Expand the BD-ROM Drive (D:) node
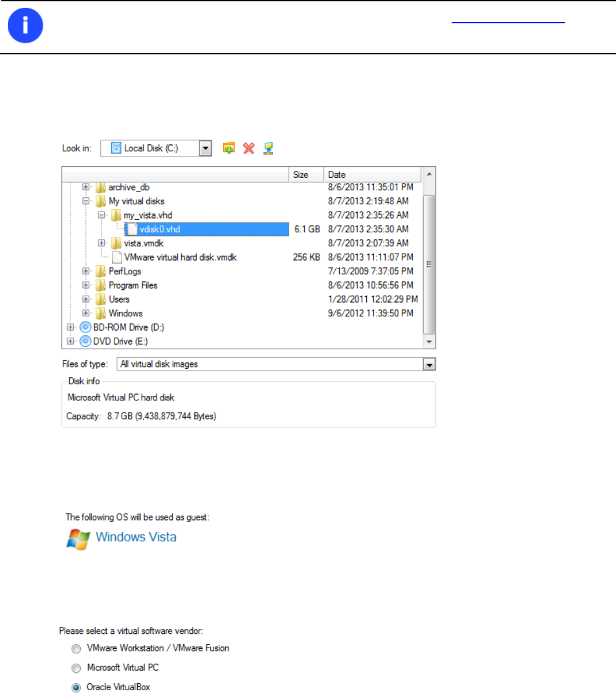 (x=71, y=327)
